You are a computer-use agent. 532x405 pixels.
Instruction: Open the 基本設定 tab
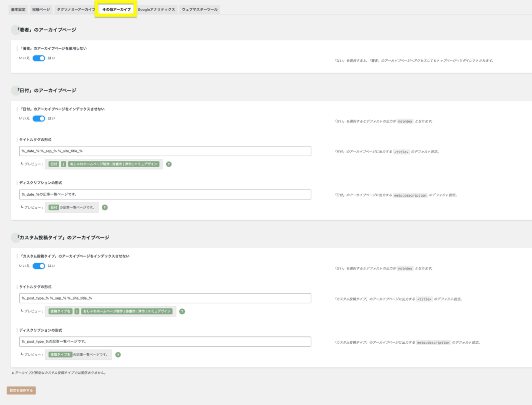18,9
